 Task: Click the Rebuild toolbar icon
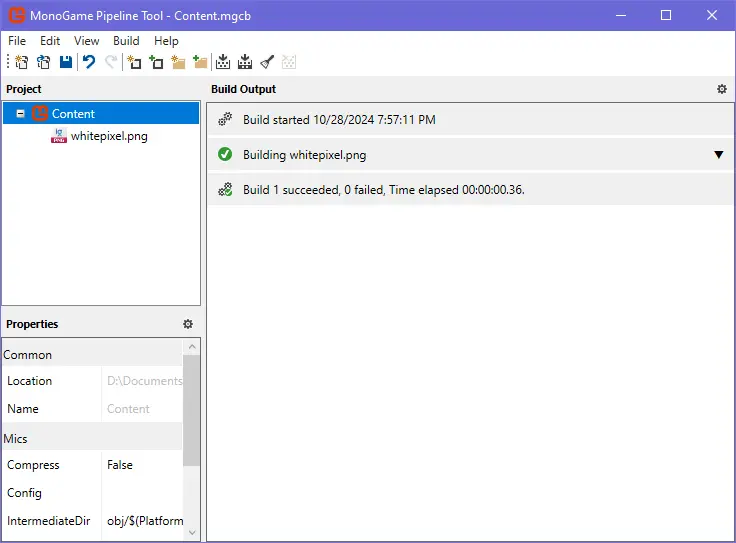click(x=245, y=62)
